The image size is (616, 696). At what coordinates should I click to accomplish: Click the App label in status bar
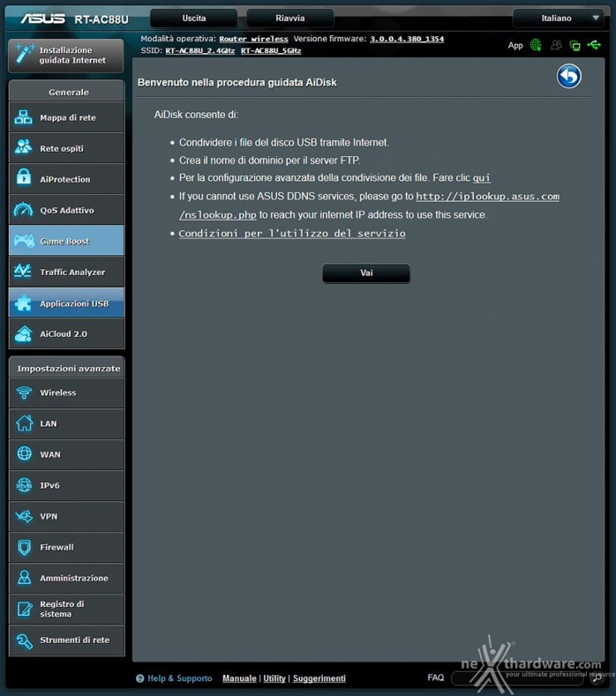[x=515, y=45]
